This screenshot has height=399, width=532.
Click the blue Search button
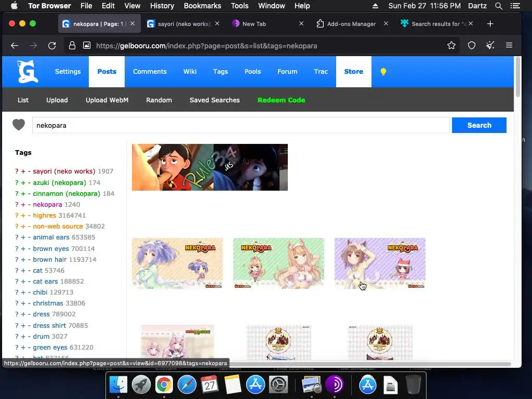pos(479,125)
